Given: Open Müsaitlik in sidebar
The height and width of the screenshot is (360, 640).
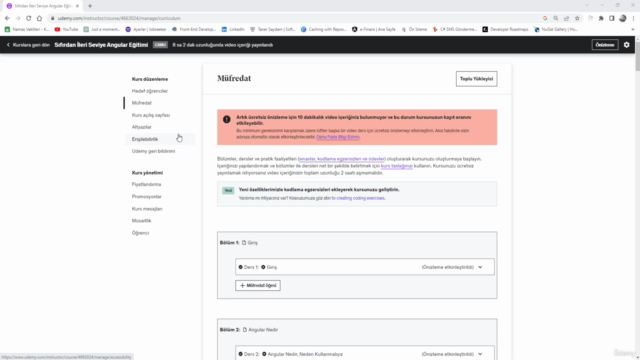Looking at the screenshot, I should [x=142, y=221].
